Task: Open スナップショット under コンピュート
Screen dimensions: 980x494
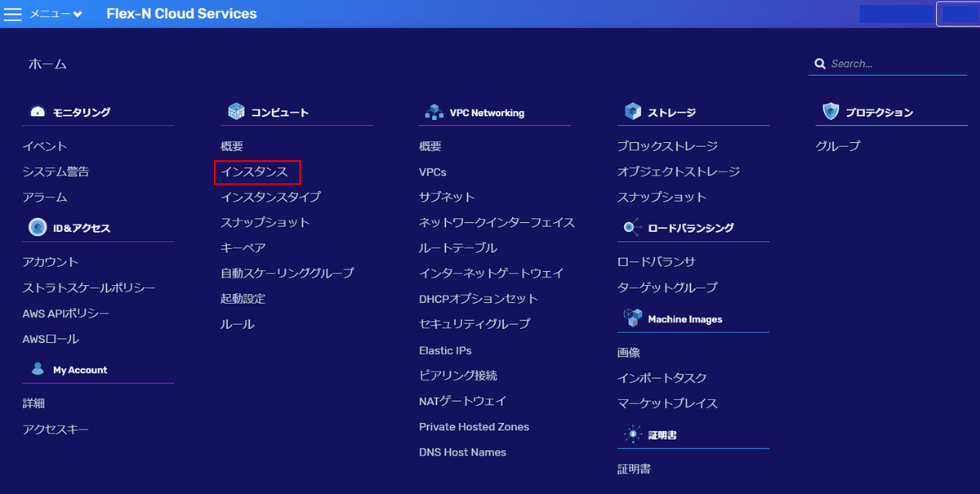Action: coord(265,222)
